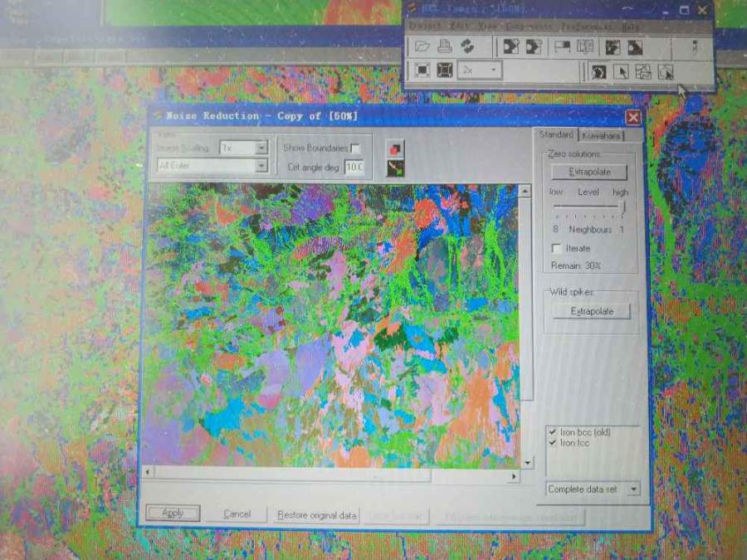Click the map's vertical scrollbar down arrow
The width and height of the screenshot is (747, 560).
[527, 463]
